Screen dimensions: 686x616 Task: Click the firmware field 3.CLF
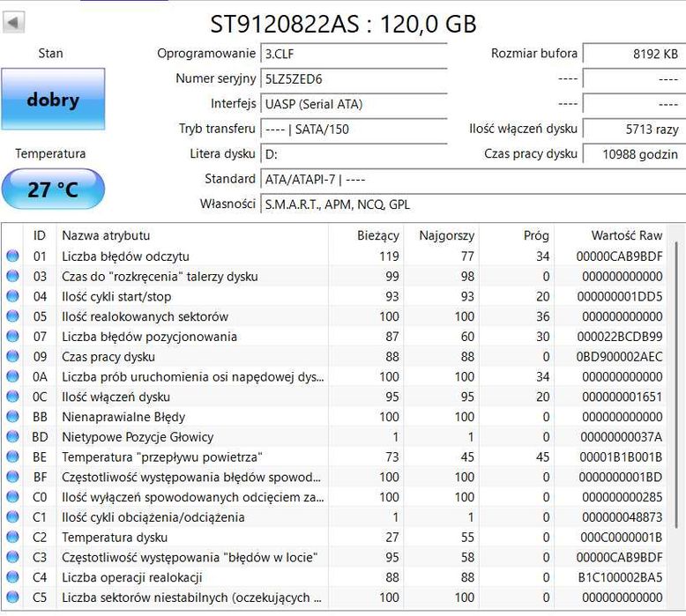point(354,55)
